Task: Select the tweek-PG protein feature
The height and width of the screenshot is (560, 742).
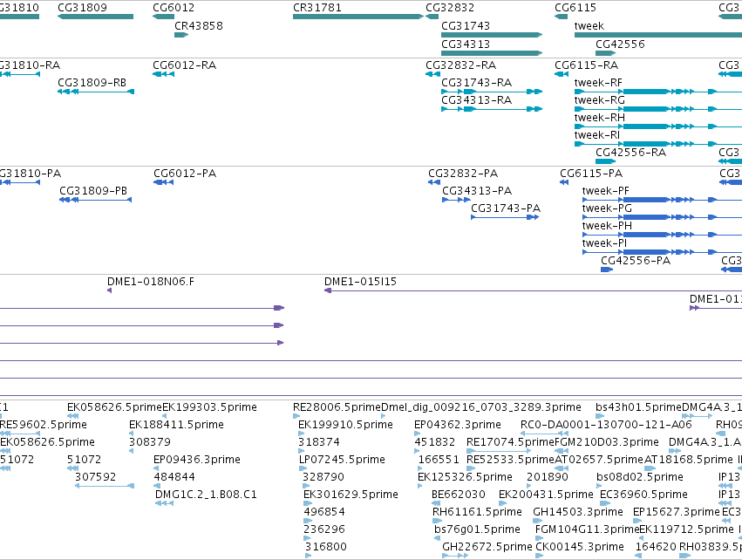Action: point(662,217)
